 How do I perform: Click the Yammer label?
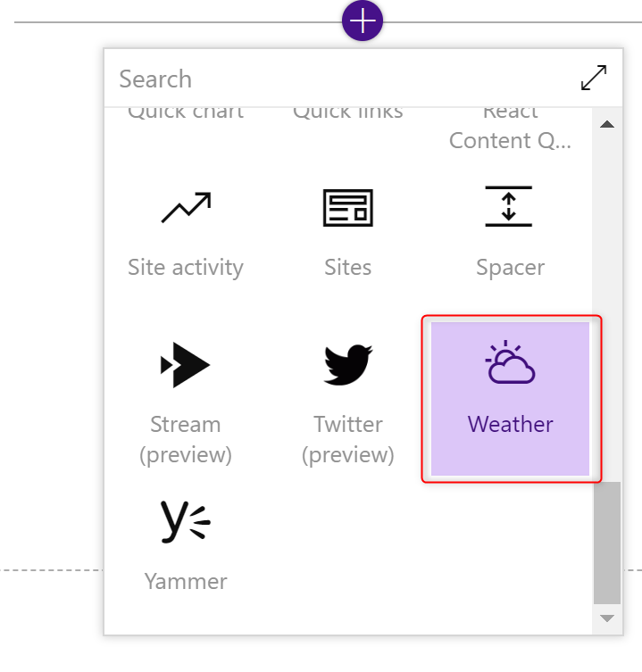[x=186, y=582]
